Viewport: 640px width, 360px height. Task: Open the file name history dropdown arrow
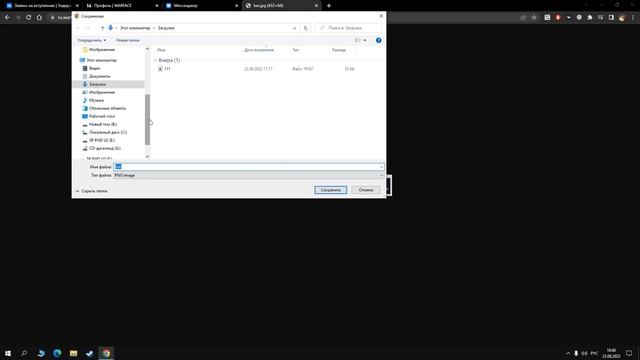coord(381,167)
